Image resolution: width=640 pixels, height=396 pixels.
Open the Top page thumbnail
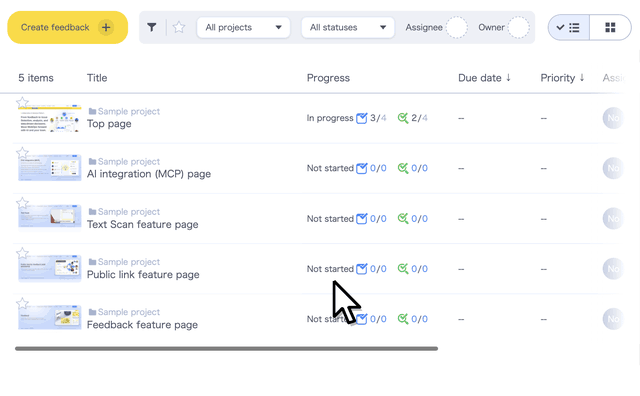tap(49, 118)
